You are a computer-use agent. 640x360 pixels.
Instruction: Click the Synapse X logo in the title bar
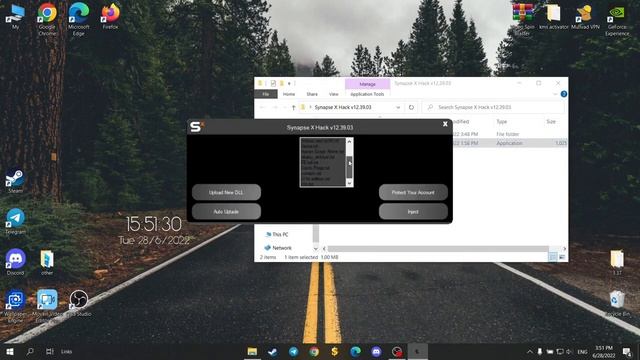(197, 127)
